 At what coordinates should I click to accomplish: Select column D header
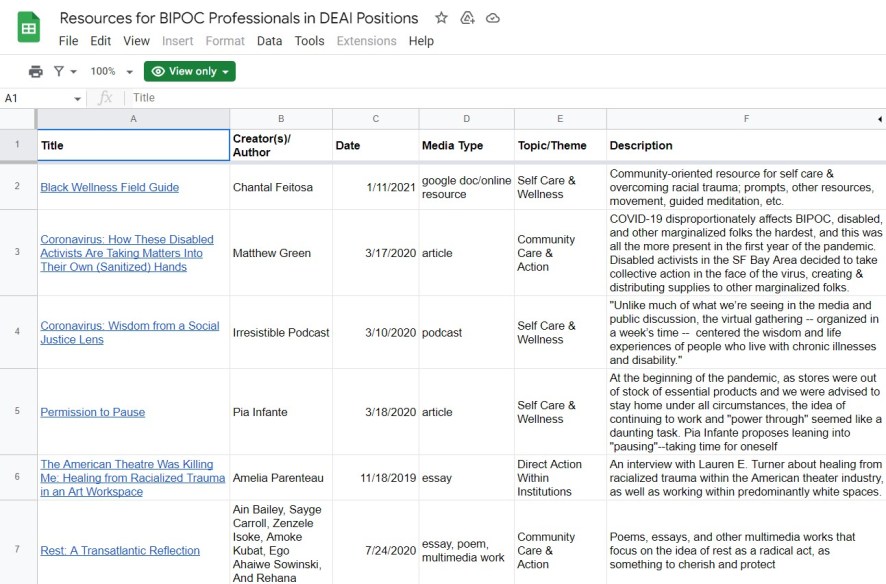[467, 119]
